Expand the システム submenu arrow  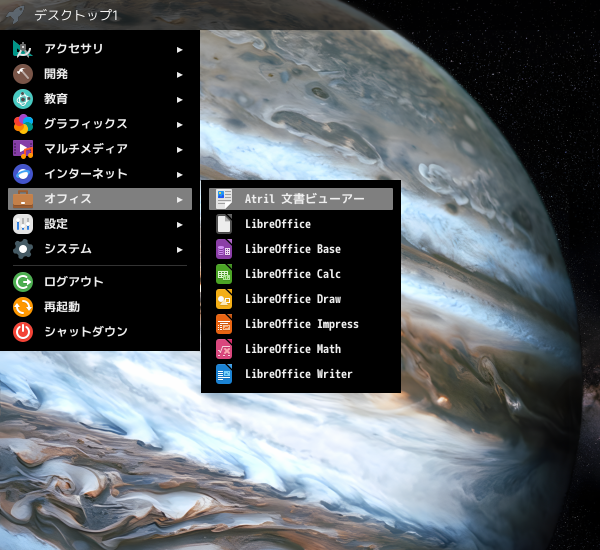pyautogui.click(x=179, y=249)
